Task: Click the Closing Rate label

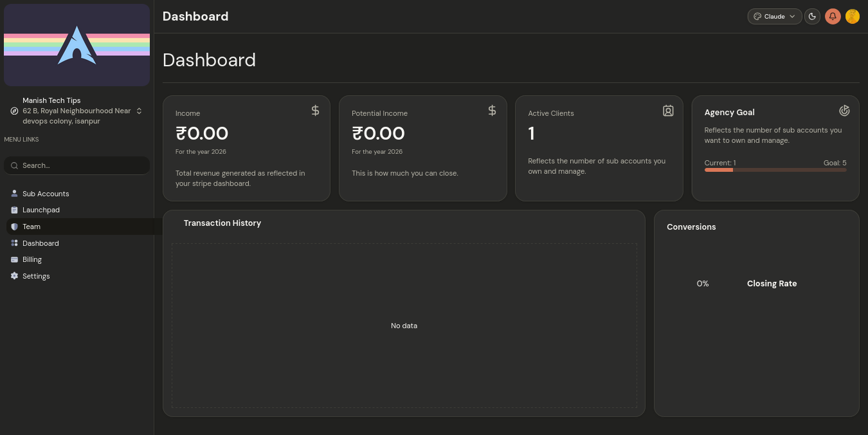Action: coord(772,284)
